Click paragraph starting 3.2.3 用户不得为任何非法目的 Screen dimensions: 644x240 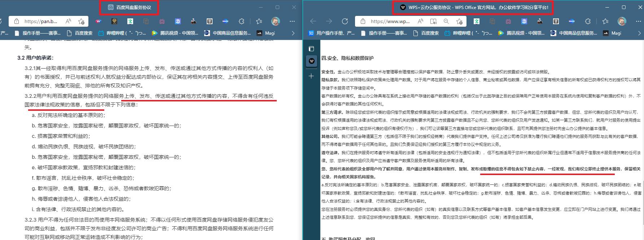pos(149,228)
